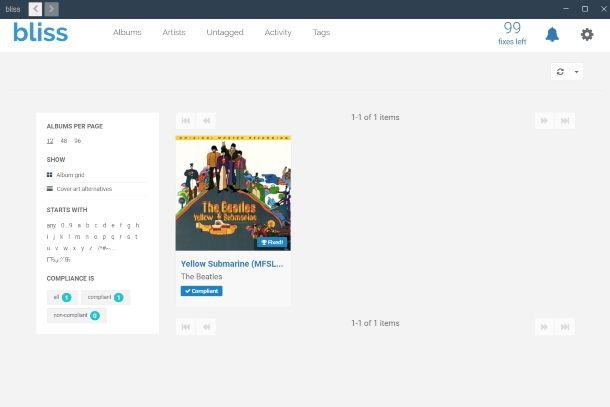Select the Album grid view
The image size is (610, 407).
coord(70,175)
